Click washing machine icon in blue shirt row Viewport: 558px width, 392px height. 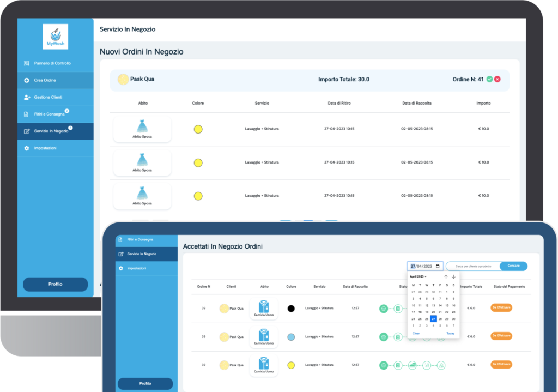pyautogui.click(x=398, y=337)
